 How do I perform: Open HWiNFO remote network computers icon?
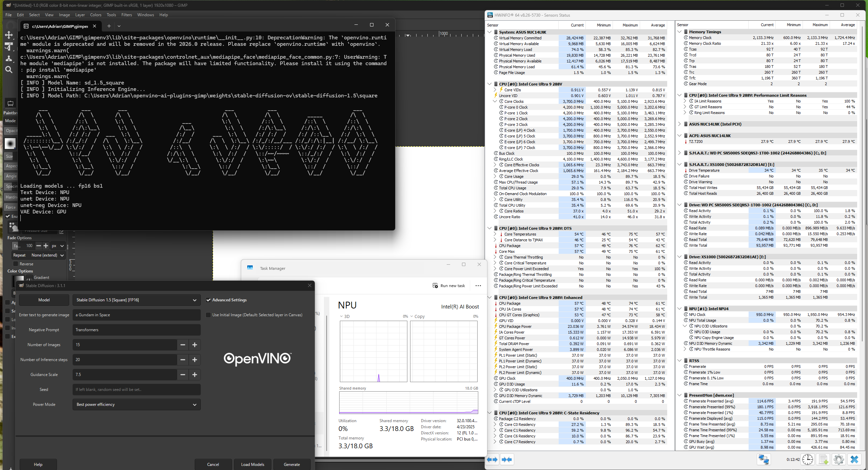point(764,459)
